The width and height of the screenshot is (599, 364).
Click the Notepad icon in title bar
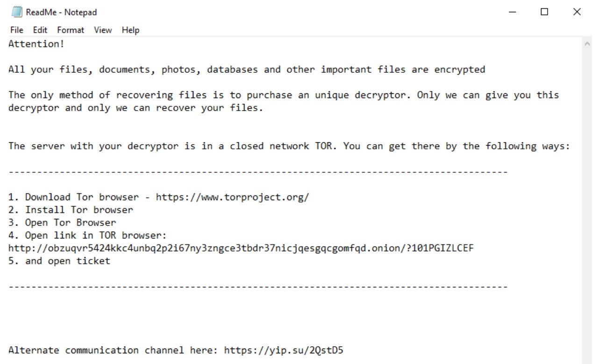point(17,12)
